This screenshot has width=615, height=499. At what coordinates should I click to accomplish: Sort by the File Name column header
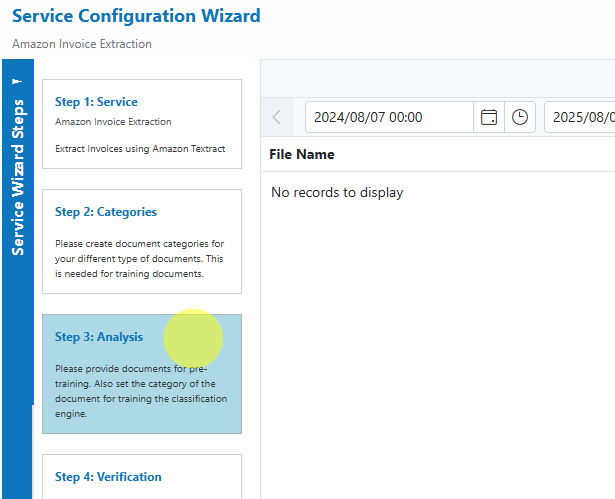(302, 154)
